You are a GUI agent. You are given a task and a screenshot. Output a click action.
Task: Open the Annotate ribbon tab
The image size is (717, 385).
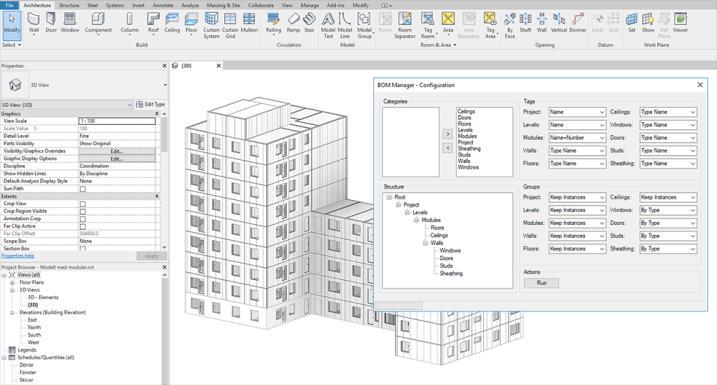163,5
